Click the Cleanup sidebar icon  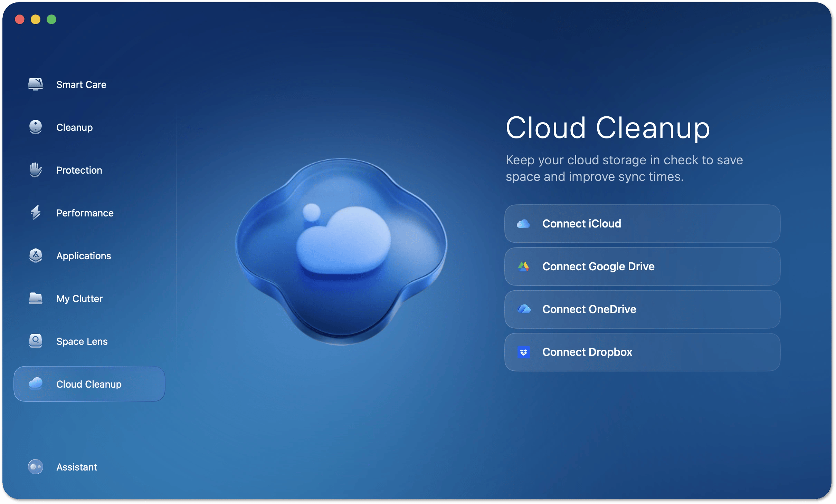click(x=36, y=127)
